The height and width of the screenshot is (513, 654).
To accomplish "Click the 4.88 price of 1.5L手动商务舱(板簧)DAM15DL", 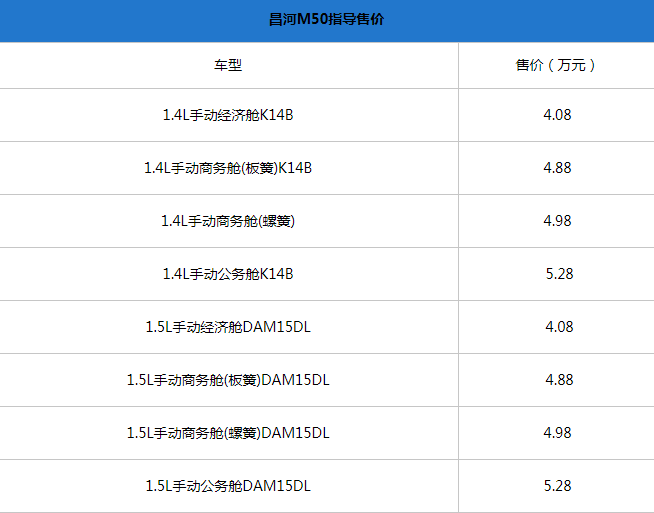I will tap(559, 380).
